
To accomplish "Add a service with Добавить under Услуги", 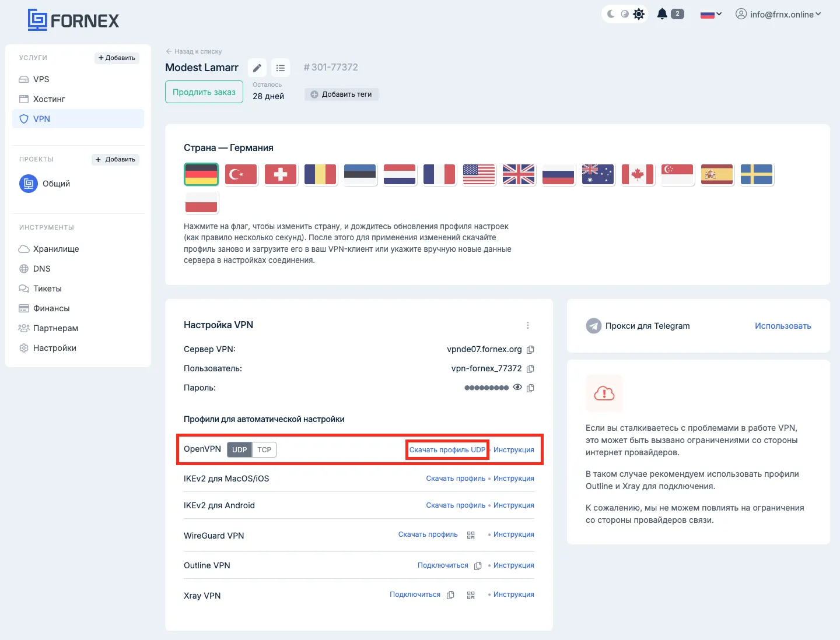I will coord(117,58).
